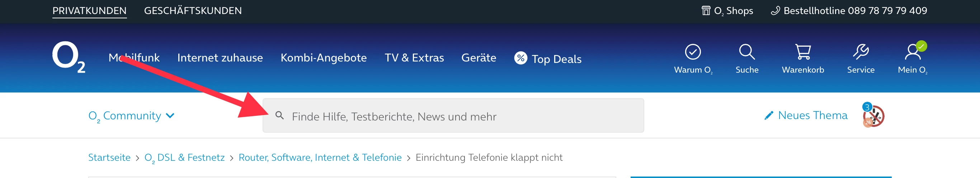Click the Neues Thema button

coord(806,115)
